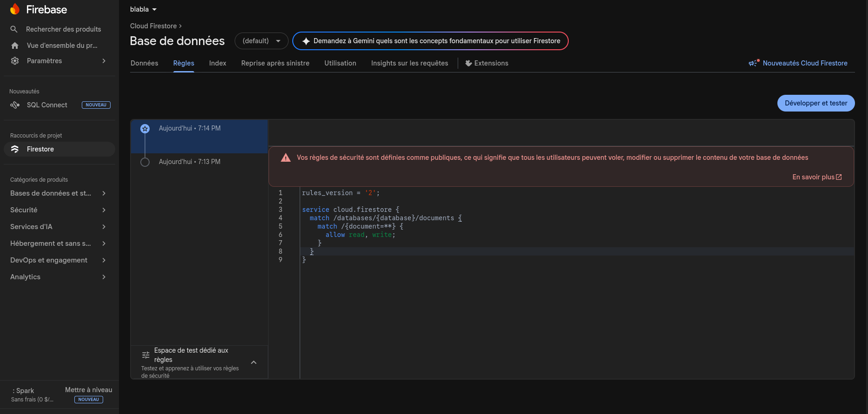This screenshot has height=414, width=868.
Task: Click code line 1 rules_version
Action: click(341, 193)
